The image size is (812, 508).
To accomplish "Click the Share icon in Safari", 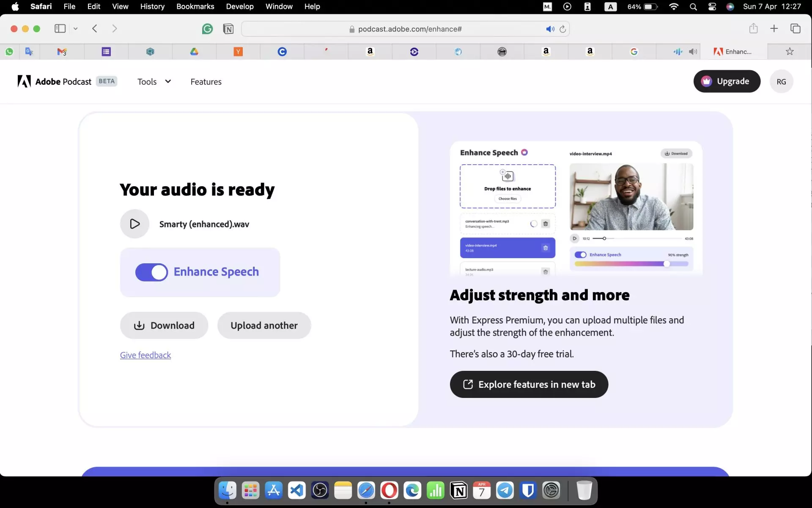I will (x=753, y=28).
